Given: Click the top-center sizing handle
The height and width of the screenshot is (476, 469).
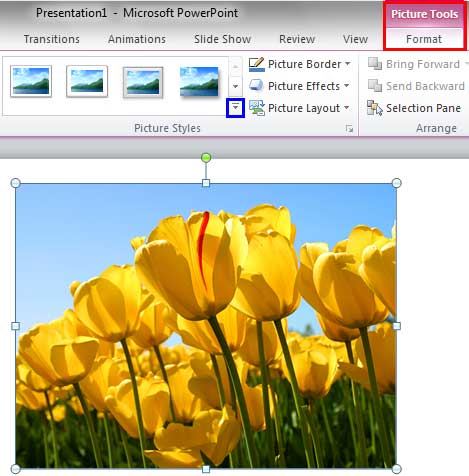Looking at the screenshot, I should 206,183.
